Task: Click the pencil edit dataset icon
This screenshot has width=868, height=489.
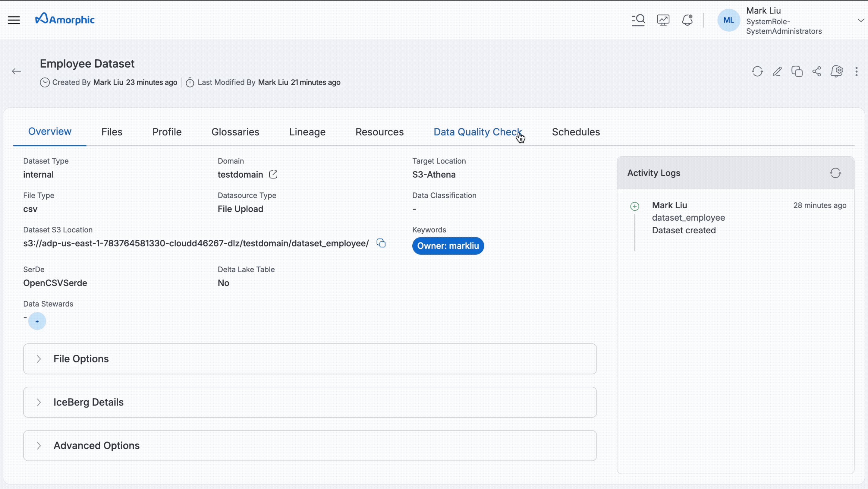Action: pyautogui.click(x=777, y=71)
